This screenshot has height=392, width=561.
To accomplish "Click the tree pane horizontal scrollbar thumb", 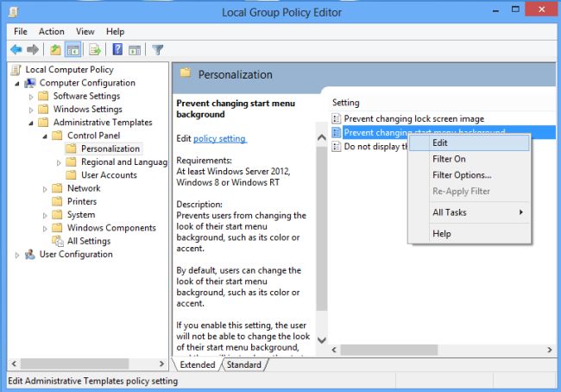I will tap(74, 364).
